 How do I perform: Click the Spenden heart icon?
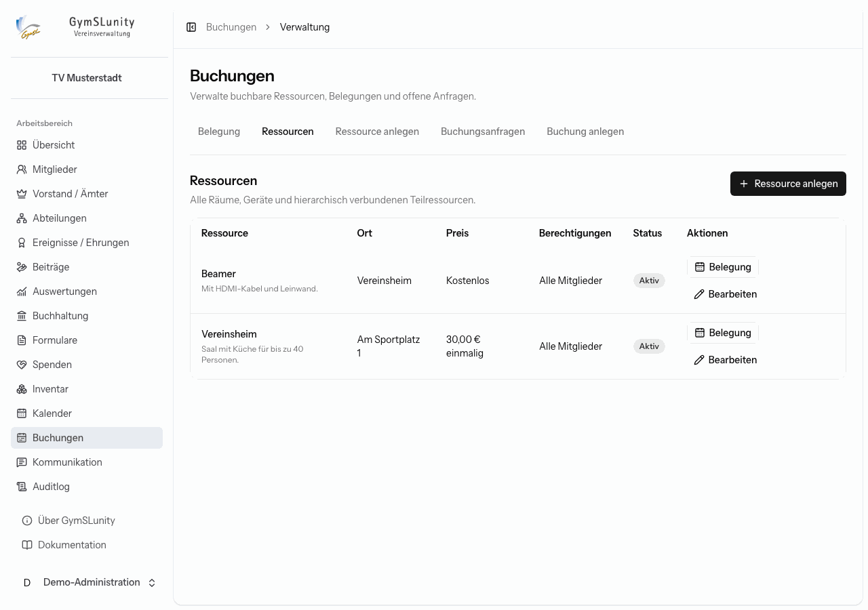click(x=22, y=365)
